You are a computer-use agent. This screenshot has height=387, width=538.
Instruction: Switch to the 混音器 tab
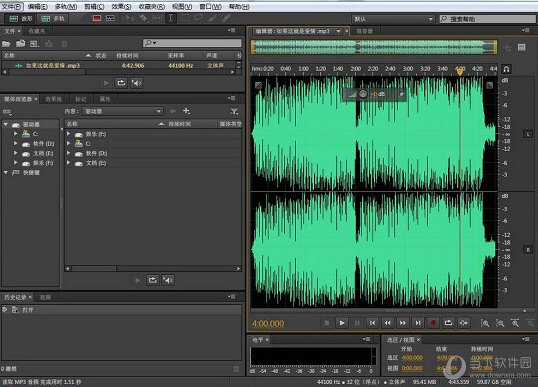point(364,31)
